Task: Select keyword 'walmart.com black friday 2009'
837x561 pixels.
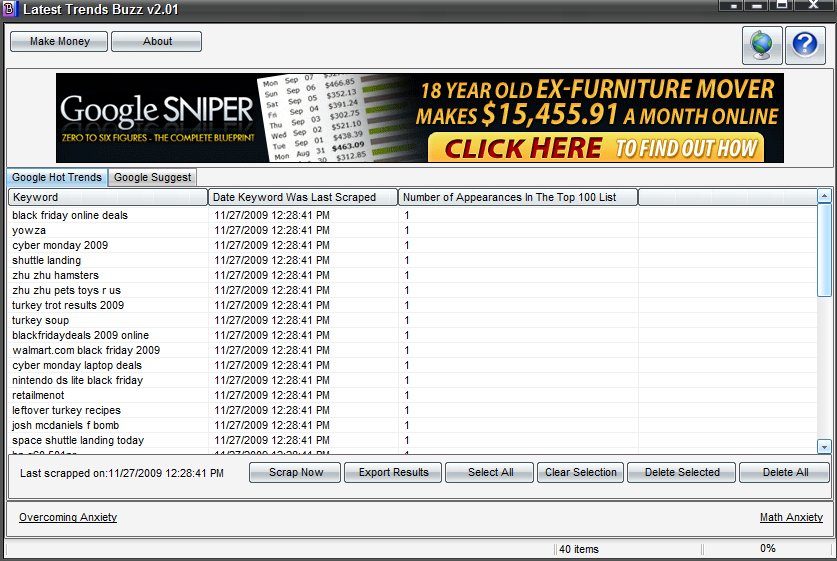Action: pos(86,350)
